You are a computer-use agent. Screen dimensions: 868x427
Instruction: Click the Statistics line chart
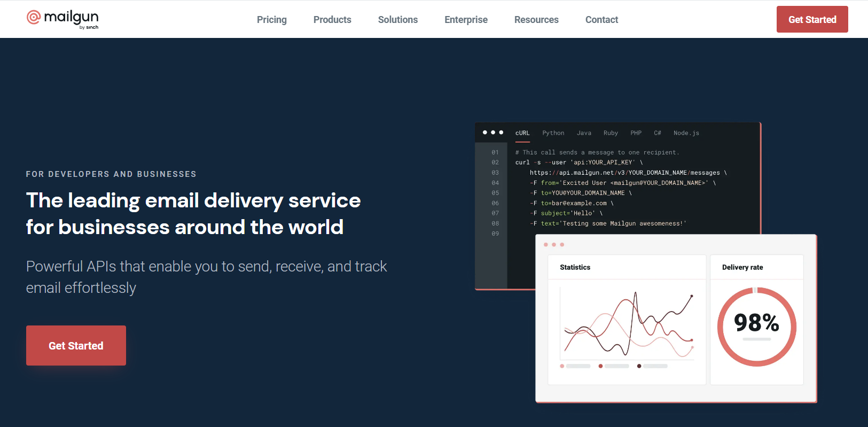(x=627, y=324)
